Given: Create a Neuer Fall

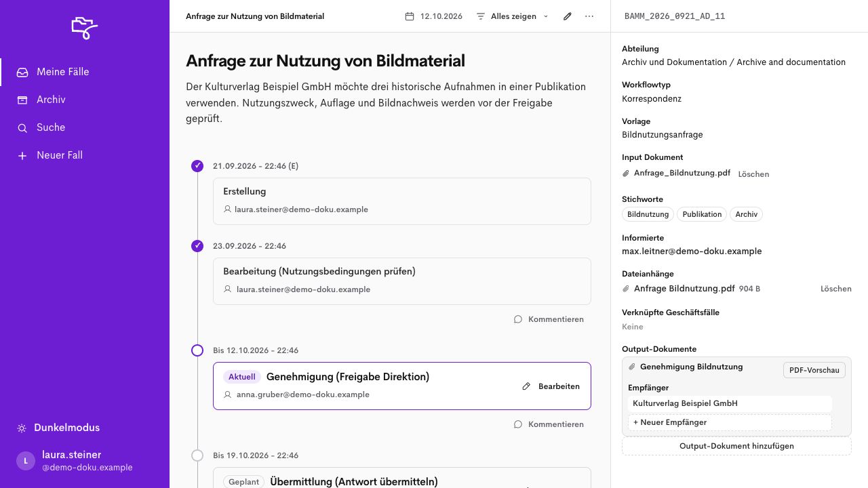Looking at the screenshot, I should pyautogui.click(x=85, y=155).
